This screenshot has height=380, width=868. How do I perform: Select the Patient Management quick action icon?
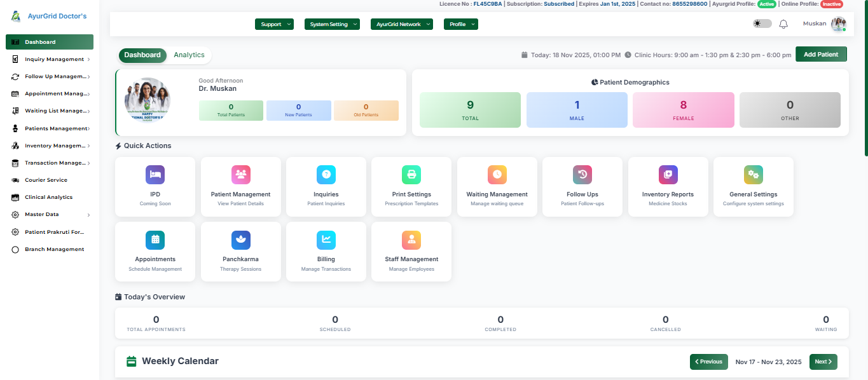[x=240, y=174]
